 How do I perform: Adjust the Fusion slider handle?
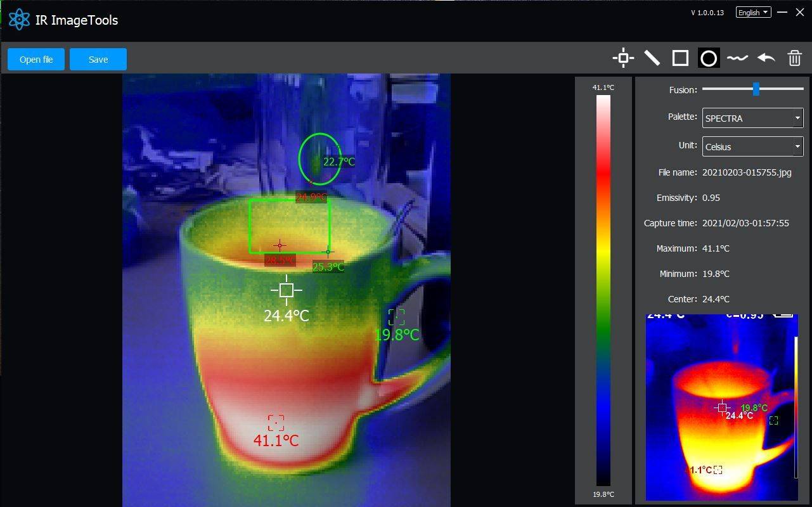pos(756,89)
